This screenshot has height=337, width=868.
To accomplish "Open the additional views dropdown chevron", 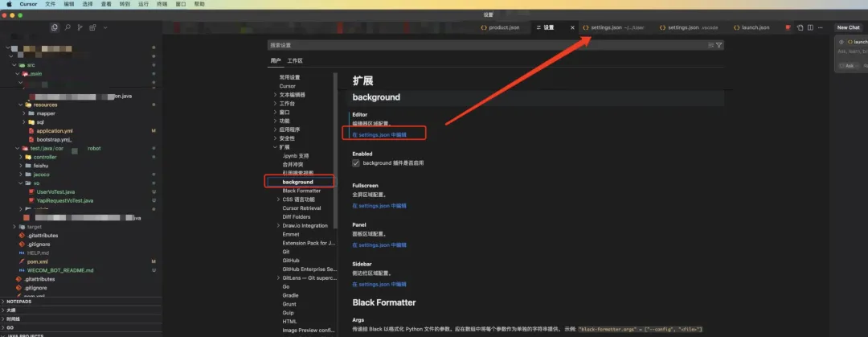I will [x=106, y=27].
